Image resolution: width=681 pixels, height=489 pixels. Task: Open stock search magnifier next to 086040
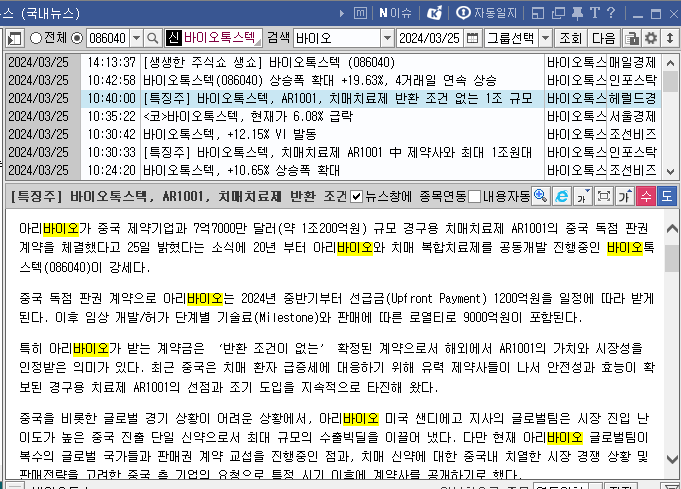click(152, 39)
